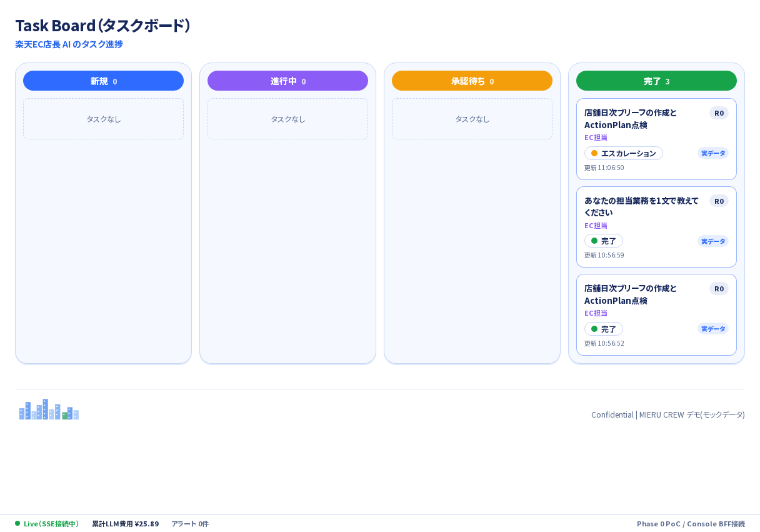Click R0 badge on the 10:56:59 card

point(719,201)
